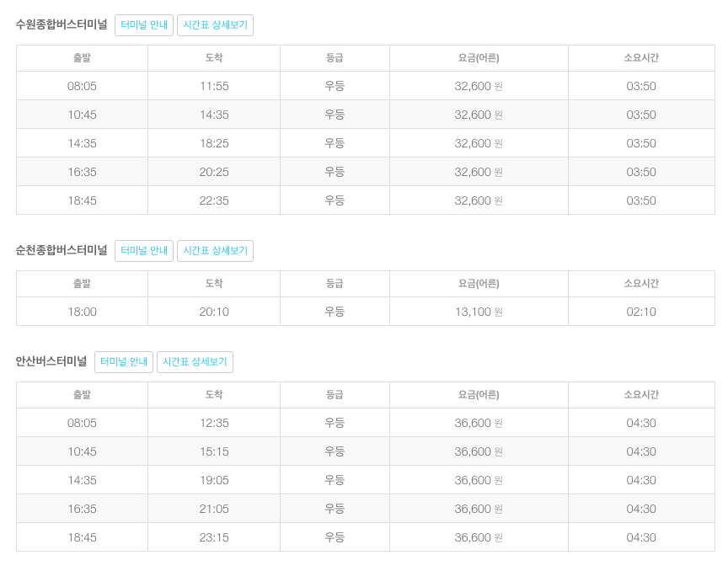
Task: Click the 02:10 duration cell
Action: 641,312
